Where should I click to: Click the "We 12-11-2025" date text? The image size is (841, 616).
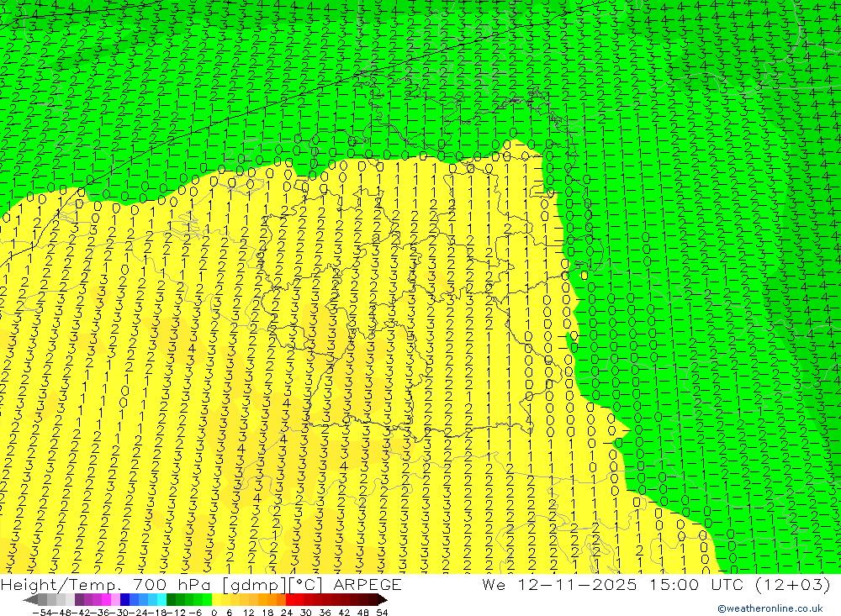tap(559, 584)
